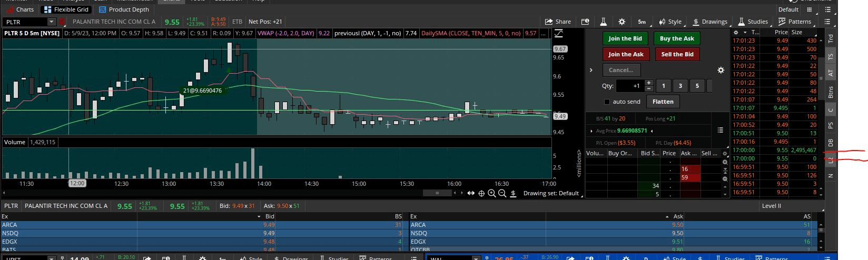
Task: Increase quantity with the plus stepper
Action: pyautogui.click(x=649, y=83)
